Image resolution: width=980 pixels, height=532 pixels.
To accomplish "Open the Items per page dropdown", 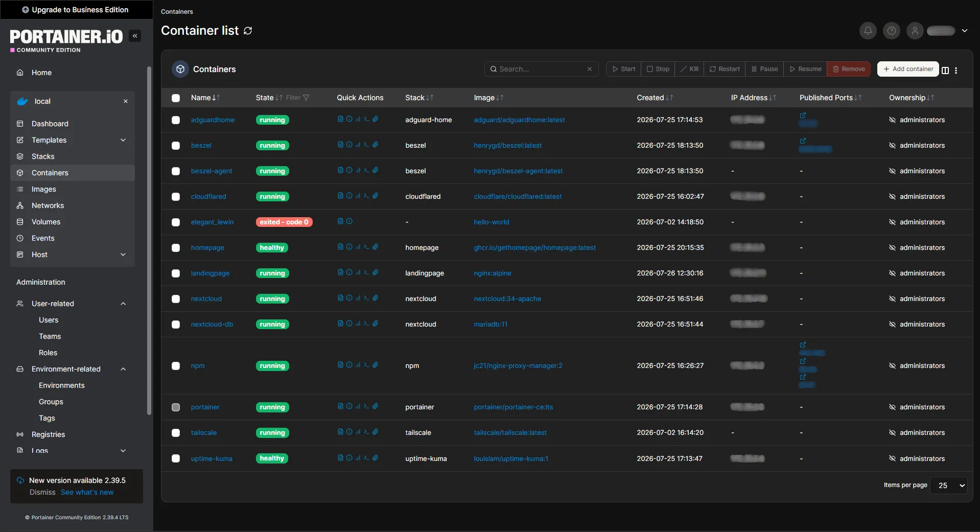I will [949, 485].
